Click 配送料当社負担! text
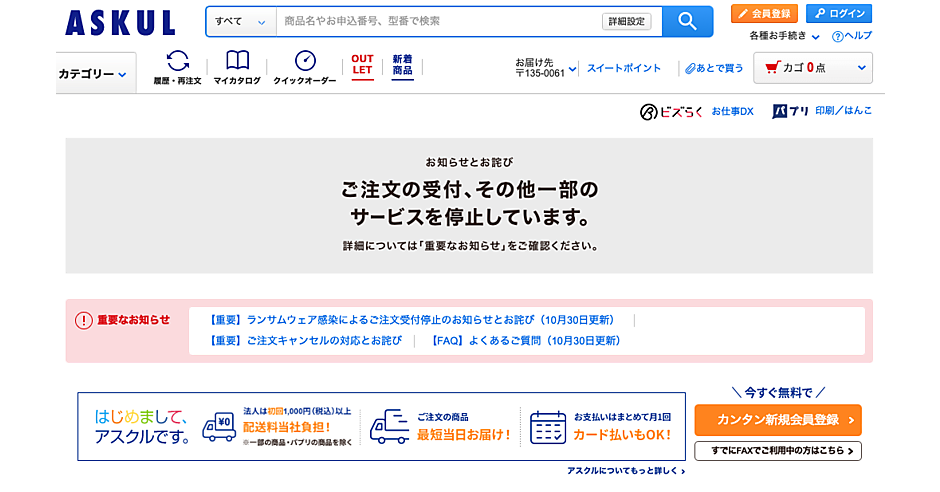 tap(287, 427)
